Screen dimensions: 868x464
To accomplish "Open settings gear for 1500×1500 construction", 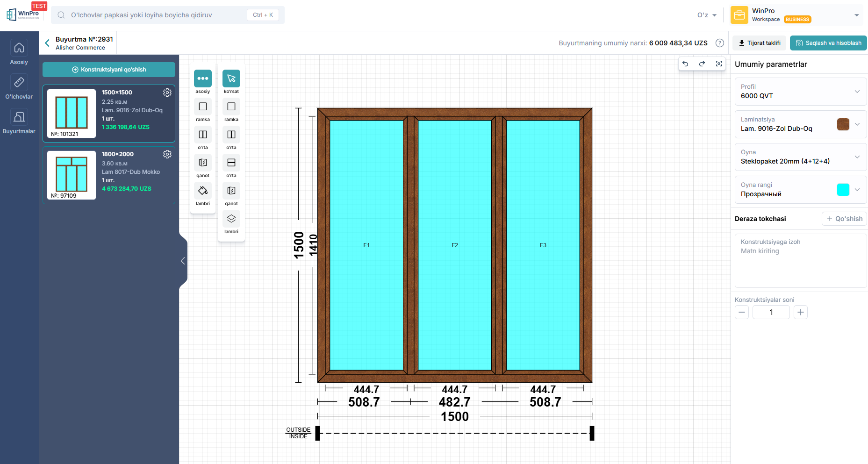I will 167,93.
